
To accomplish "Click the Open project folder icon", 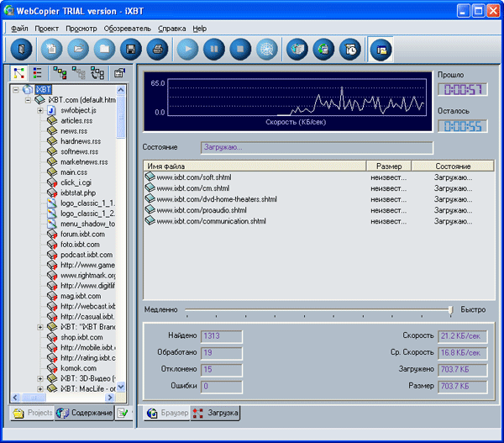I will point(77,49).
